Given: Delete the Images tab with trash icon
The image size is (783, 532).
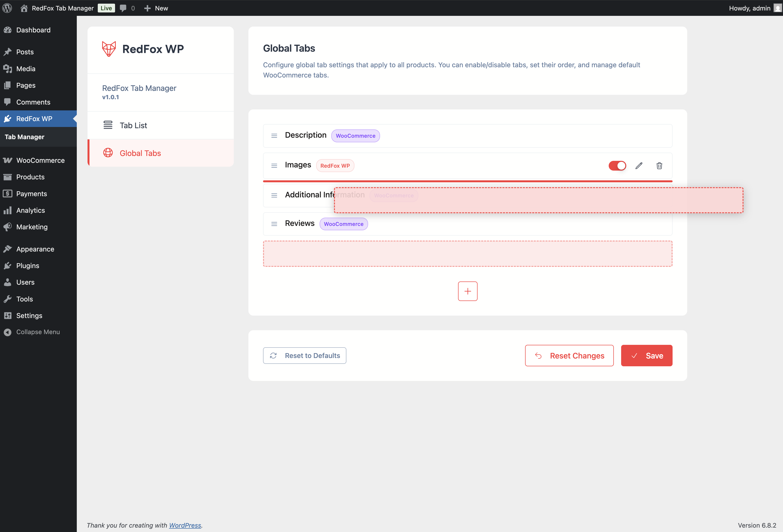Looking at the screenshot, I should pos(659,166).
